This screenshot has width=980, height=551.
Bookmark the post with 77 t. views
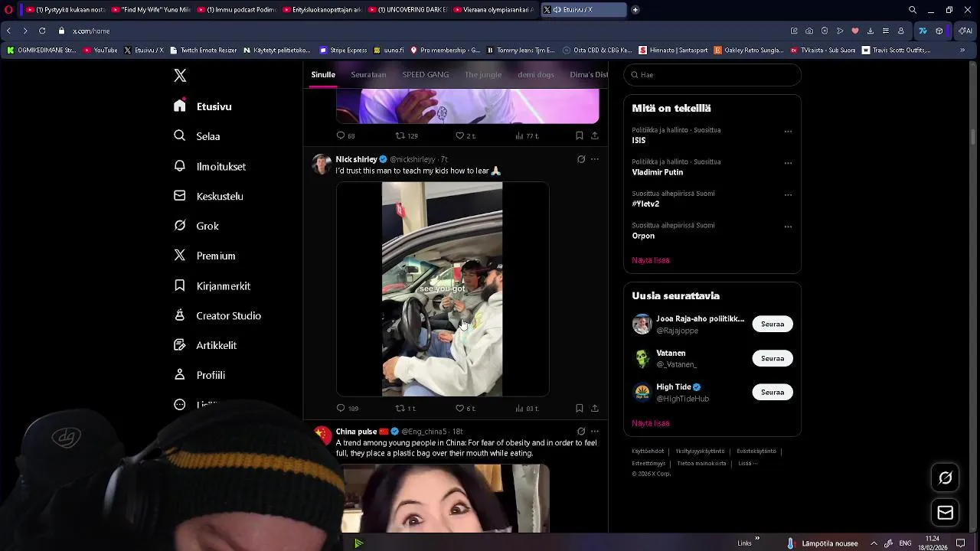point(579,135)
